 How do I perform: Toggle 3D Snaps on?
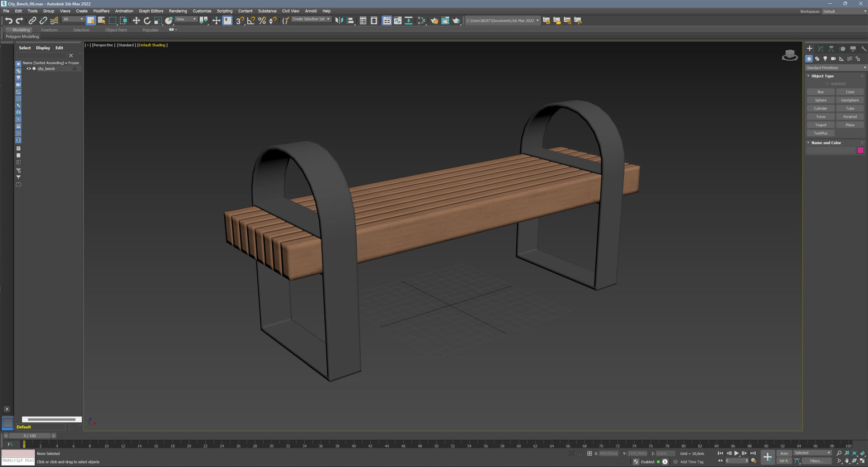240,20
